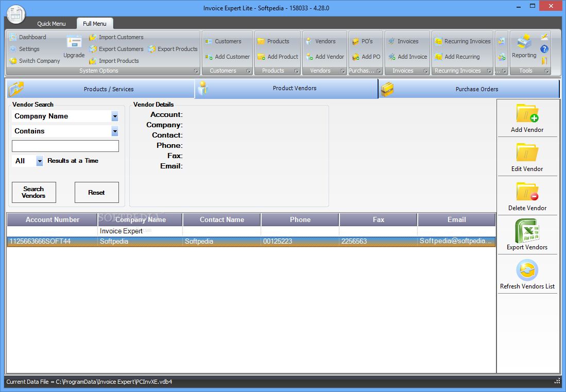Open Products from the ribbon
The height and width of the screenshot is (392, 566).
pyautogui.click(x=273, y=42)
